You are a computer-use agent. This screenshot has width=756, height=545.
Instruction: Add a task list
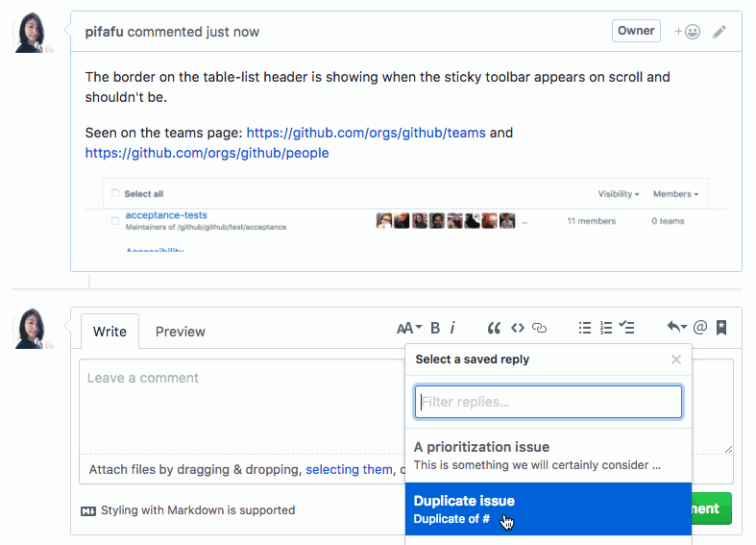tap(626, 328)
